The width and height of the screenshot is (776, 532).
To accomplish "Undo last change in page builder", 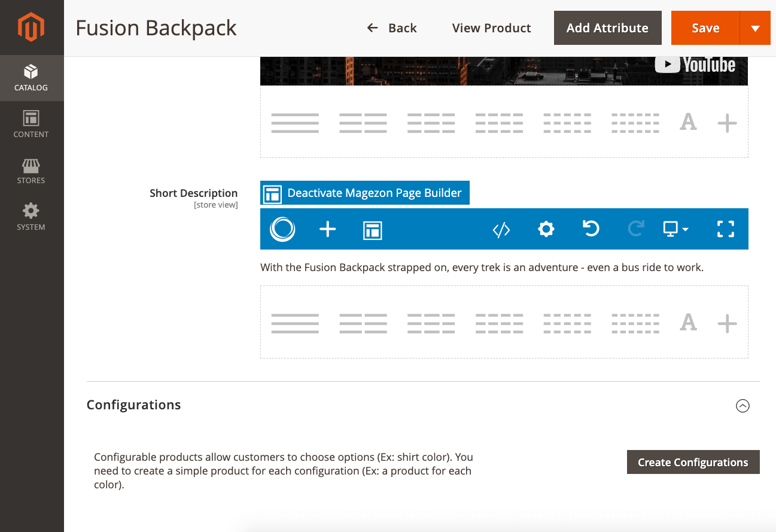I will [x=591, y=228].
